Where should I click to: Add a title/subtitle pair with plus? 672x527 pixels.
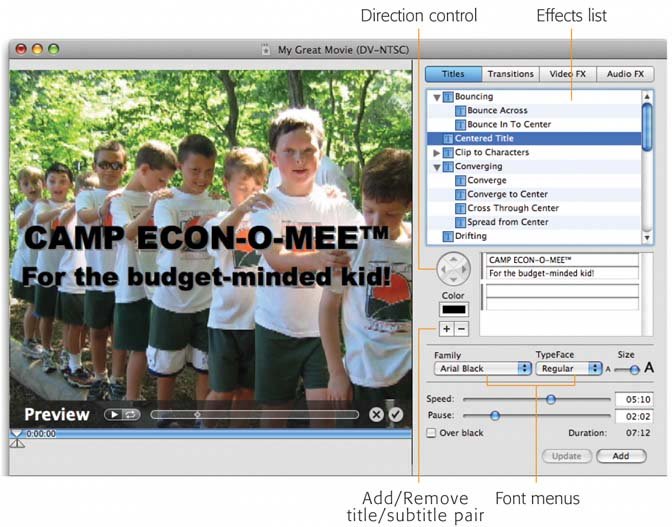click(x=445, y=329)
